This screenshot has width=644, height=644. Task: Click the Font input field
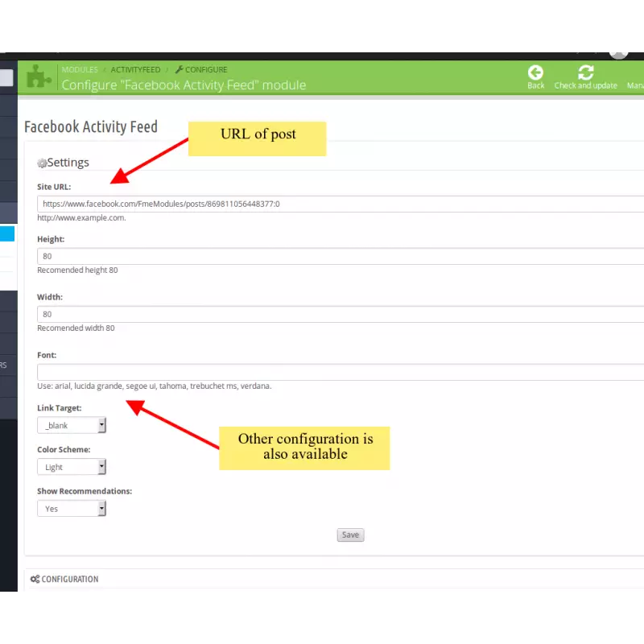click(x=341, y=372)
